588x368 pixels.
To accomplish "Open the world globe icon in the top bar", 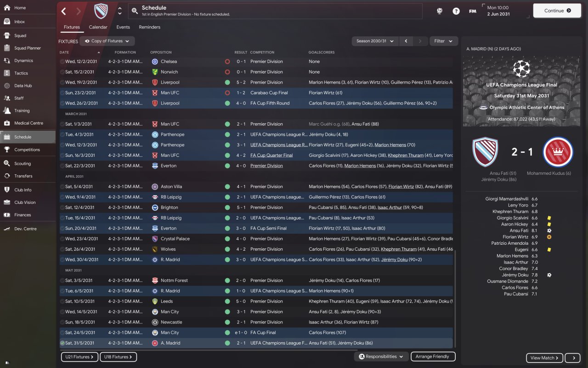I will coord(440,11).
